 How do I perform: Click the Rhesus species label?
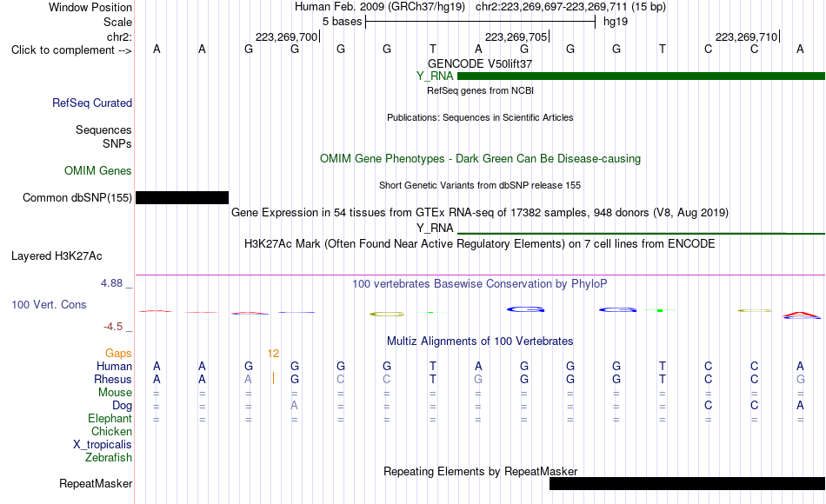pyautogui.click(x=113, y=380)
